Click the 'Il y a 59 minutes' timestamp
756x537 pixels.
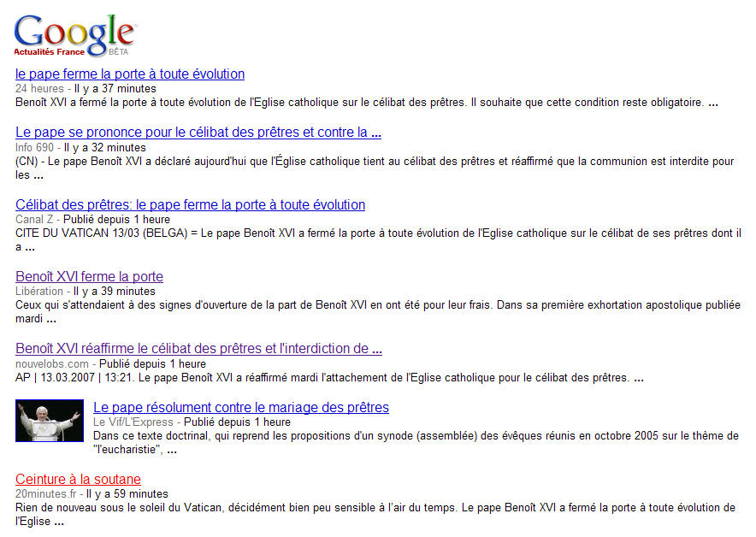(x=127, y=494)
